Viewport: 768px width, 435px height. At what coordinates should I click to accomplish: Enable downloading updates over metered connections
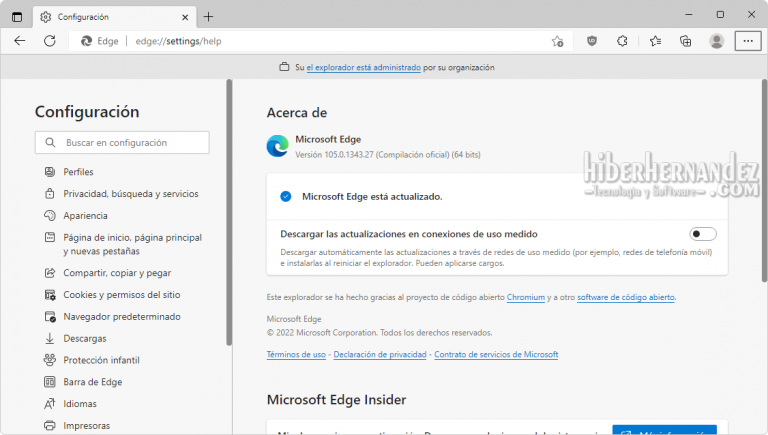[703, 234]
